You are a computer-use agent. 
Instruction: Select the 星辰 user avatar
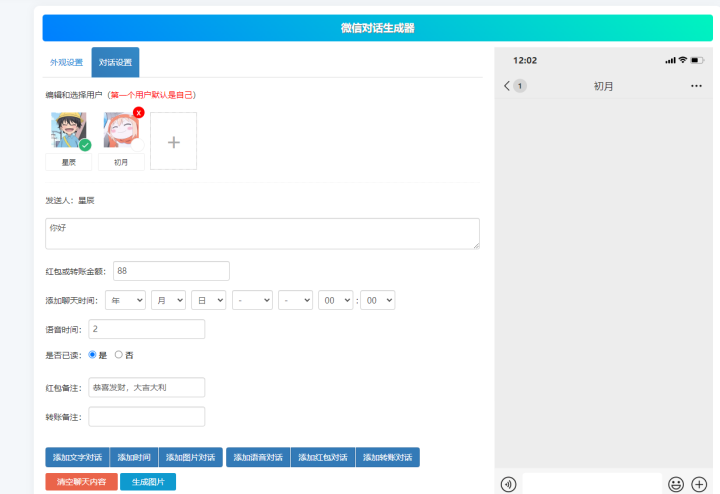(68, 131)
